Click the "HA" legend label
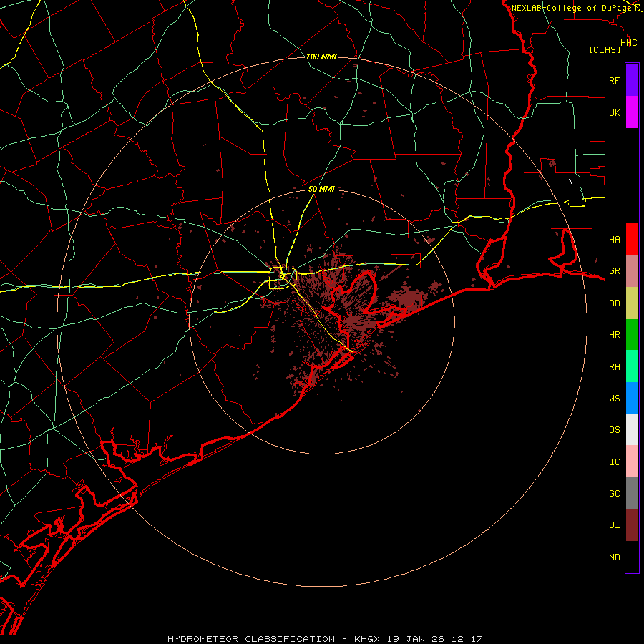The image size is (644, 644). click(x=615, y=239)
